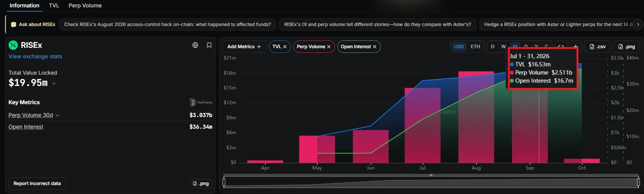The width and height of the screenshot is (644, 194).
Task: Set chart interval to weekly (W)
Action: click(503, 47)
